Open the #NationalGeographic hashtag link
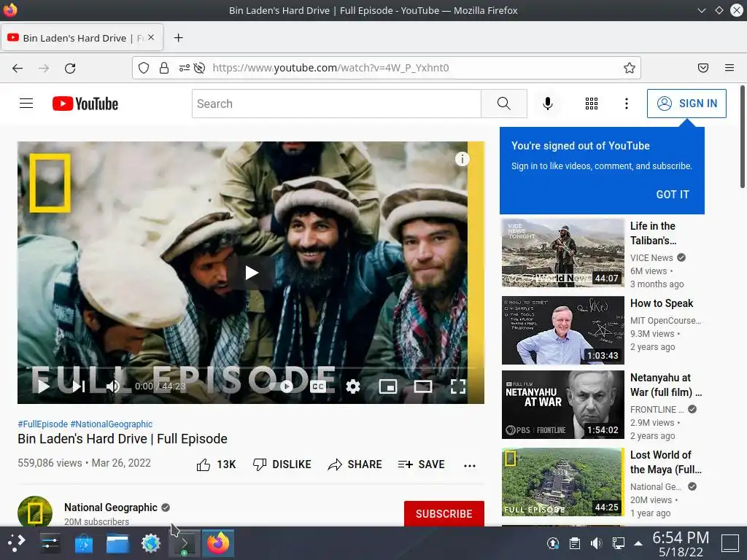Screen dimensions: 747x560 (112, 424)
